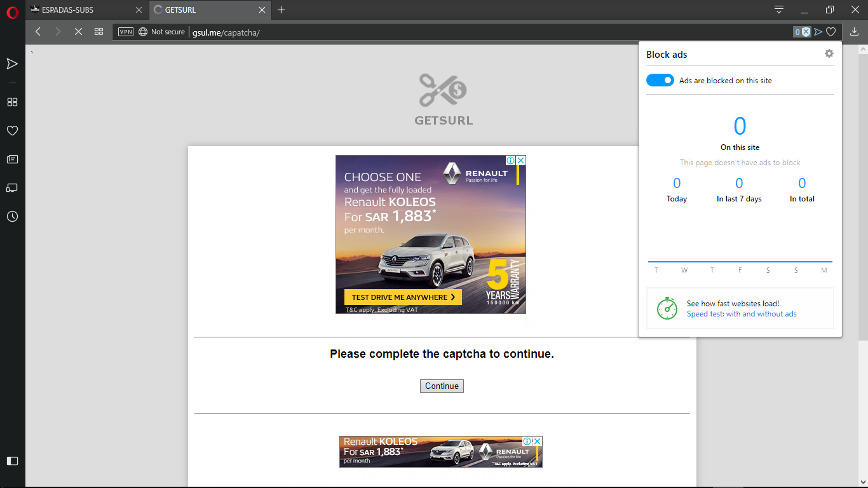
Task: Click the large Renault Koleos ad image
Action: pyautogui.click(x=431, y=234)
